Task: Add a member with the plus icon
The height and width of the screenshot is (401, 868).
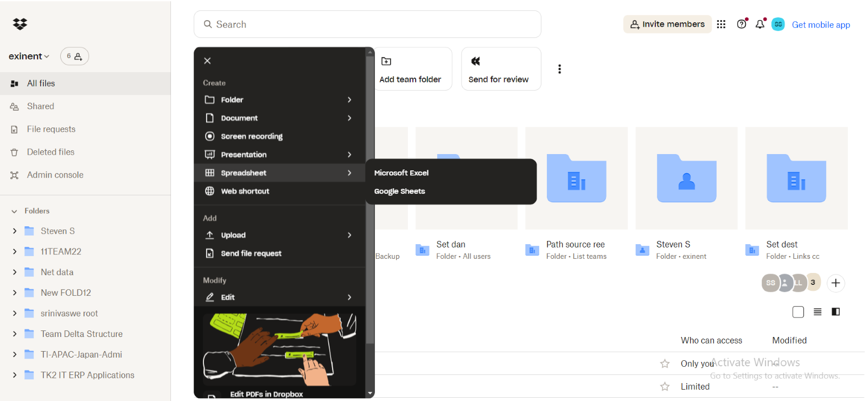Action: point(835,283)
